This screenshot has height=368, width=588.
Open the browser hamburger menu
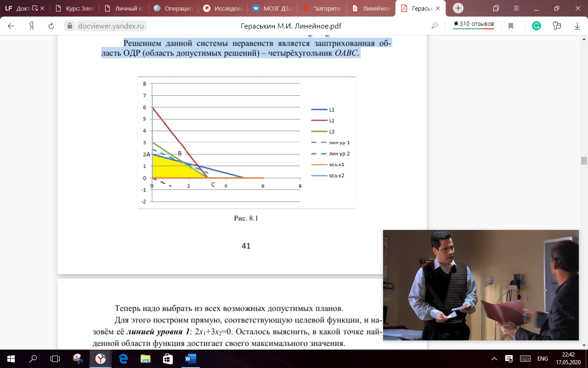516,8
